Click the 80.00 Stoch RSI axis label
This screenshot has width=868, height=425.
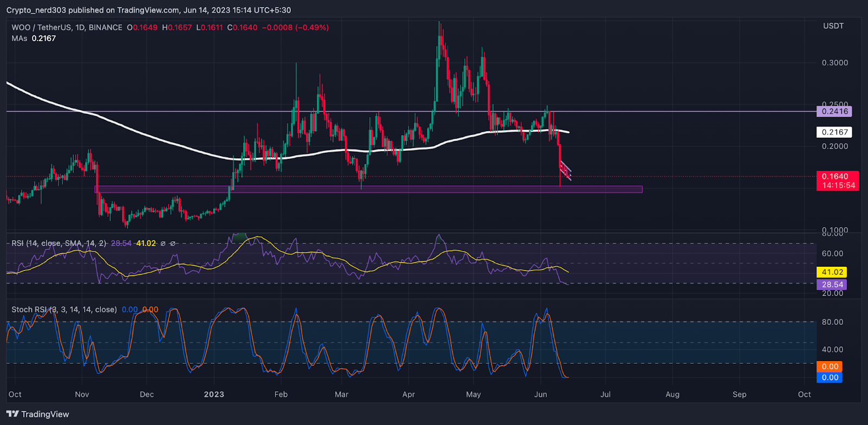[833, 322]
